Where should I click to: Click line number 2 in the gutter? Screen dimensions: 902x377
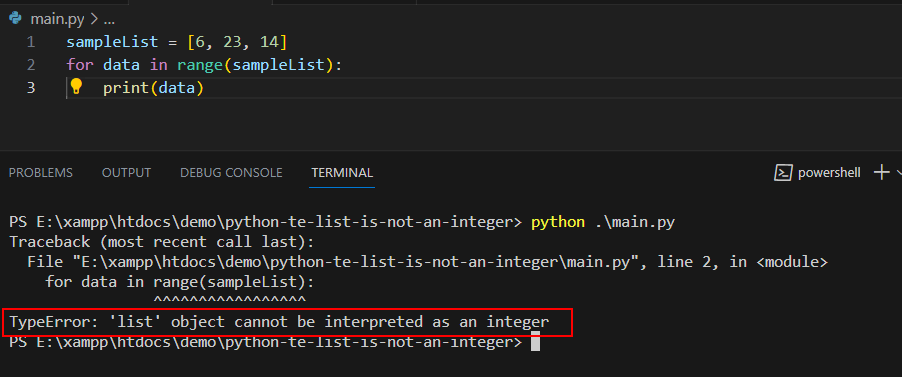30,65
